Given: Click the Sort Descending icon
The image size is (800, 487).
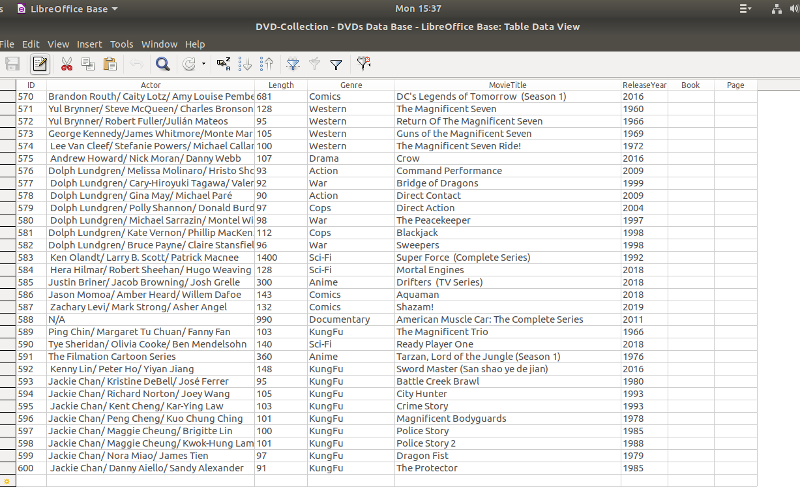Looking at the screenshot, I should [267, 64].
